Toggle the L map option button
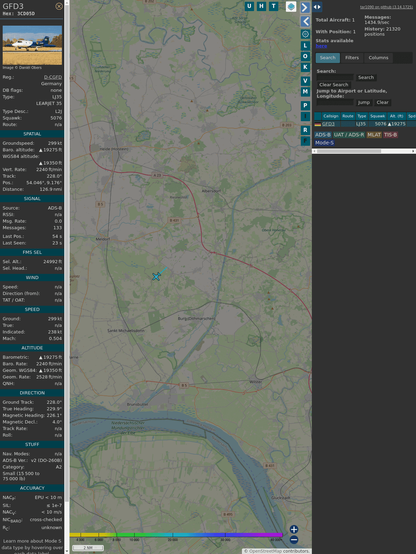Image resolution: width=416 pixels, height=554 pixels. point(305,46)
